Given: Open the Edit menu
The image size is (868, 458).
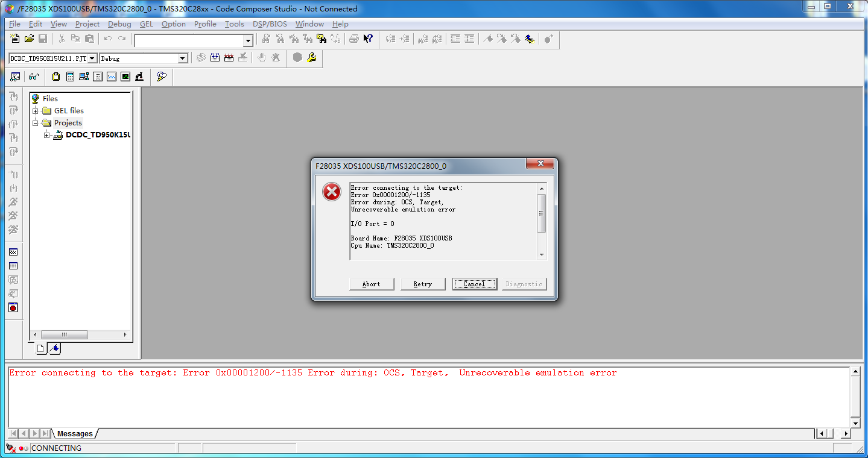Looking at the screenshot, I should (x=36, y=24).
